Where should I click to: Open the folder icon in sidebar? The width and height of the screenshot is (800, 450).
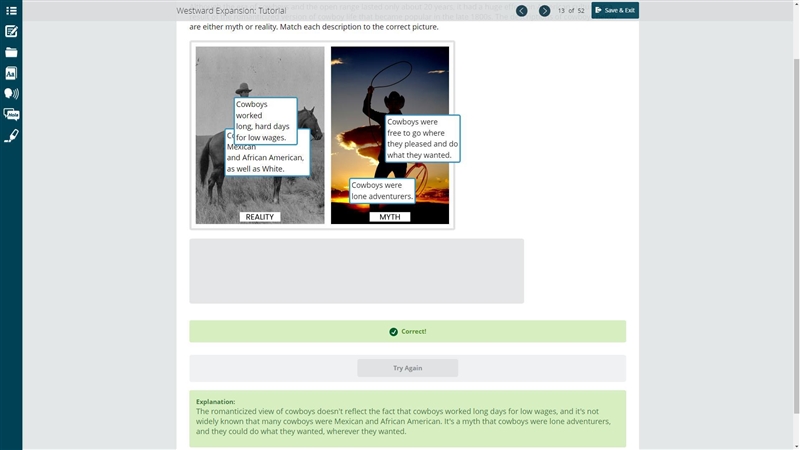[11, 52]
